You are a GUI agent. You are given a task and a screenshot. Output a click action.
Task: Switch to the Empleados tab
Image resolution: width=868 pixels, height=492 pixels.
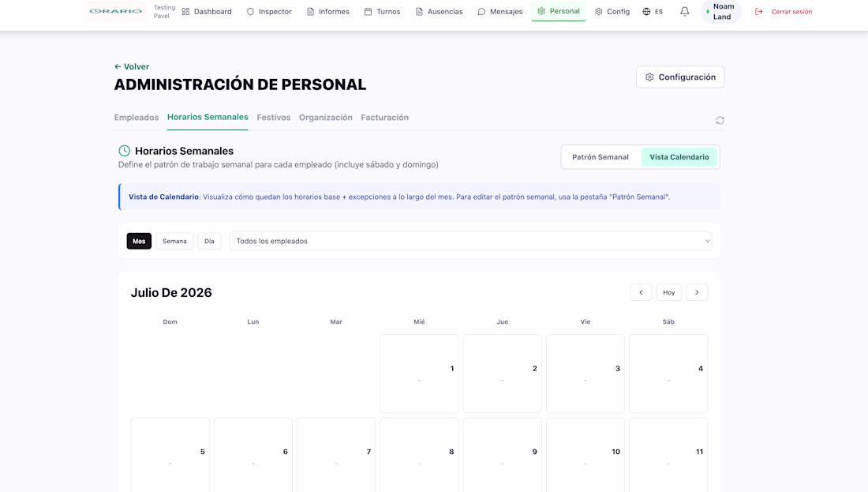coord(137,118)
